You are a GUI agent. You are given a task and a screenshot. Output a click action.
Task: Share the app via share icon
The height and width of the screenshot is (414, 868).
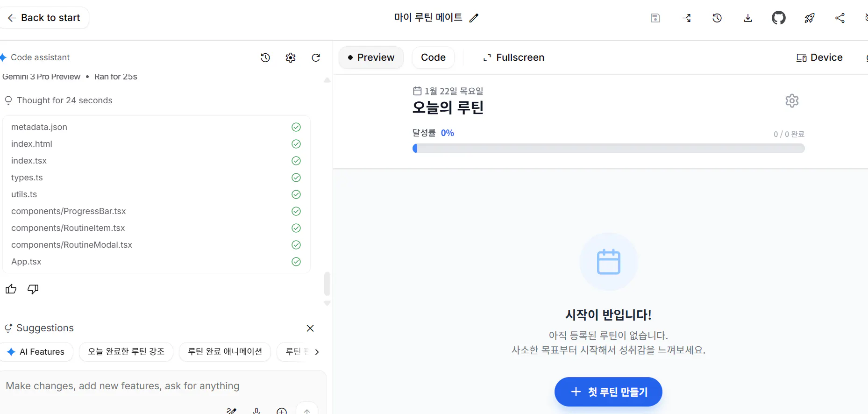[840, 18]
